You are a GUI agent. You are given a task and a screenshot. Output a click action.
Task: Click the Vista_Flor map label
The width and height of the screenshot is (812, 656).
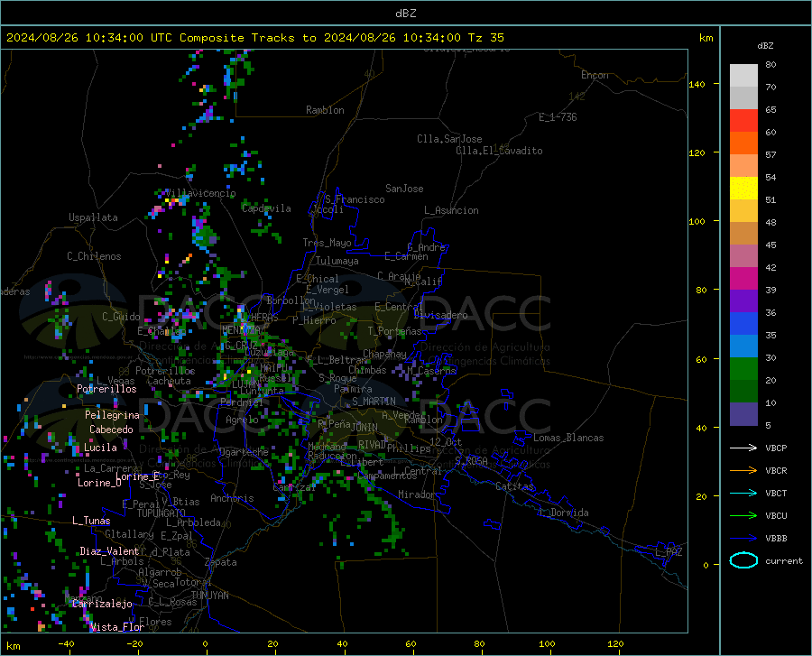pyautogui.click(x=117, y=627)
